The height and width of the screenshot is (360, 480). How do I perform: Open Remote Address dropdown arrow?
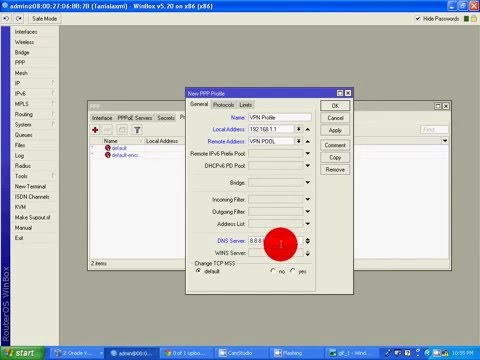pyautogui.click(x=299, y=141)
